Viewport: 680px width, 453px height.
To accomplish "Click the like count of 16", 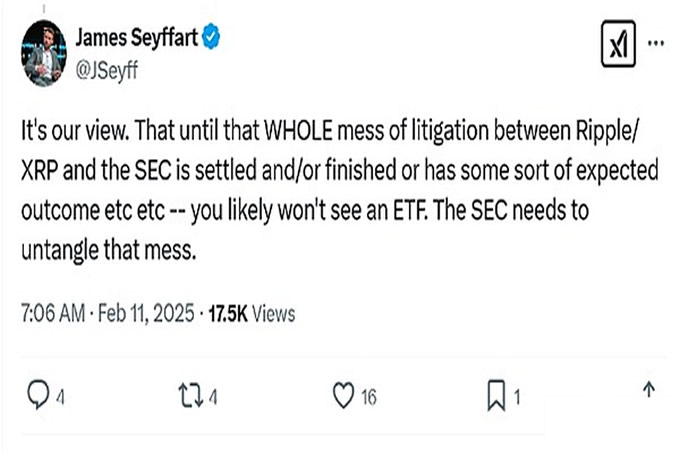I will [x=368, y=397].
